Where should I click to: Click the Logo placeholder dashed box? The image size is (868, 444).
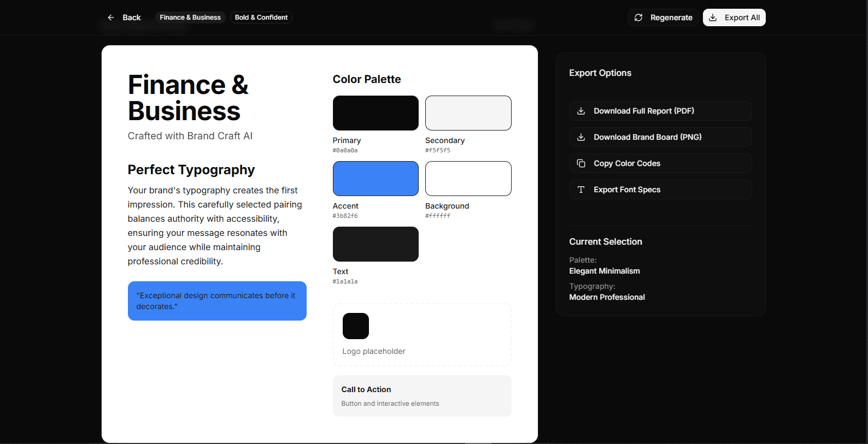(422, 335)
